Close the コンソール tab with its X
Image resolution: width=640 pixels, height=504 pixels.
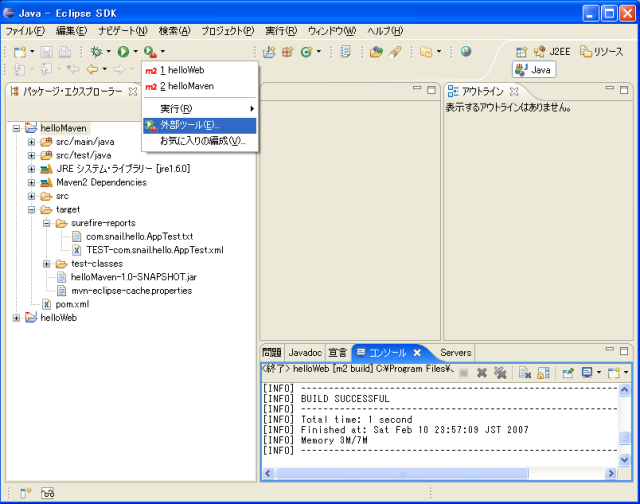tap(417, 353)
